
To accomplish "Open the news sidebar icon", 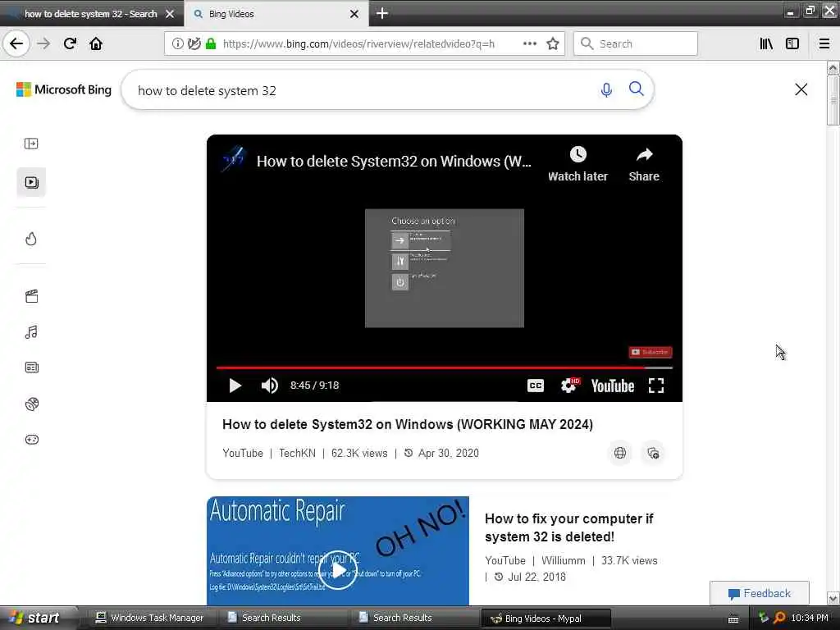I will 32,367.
